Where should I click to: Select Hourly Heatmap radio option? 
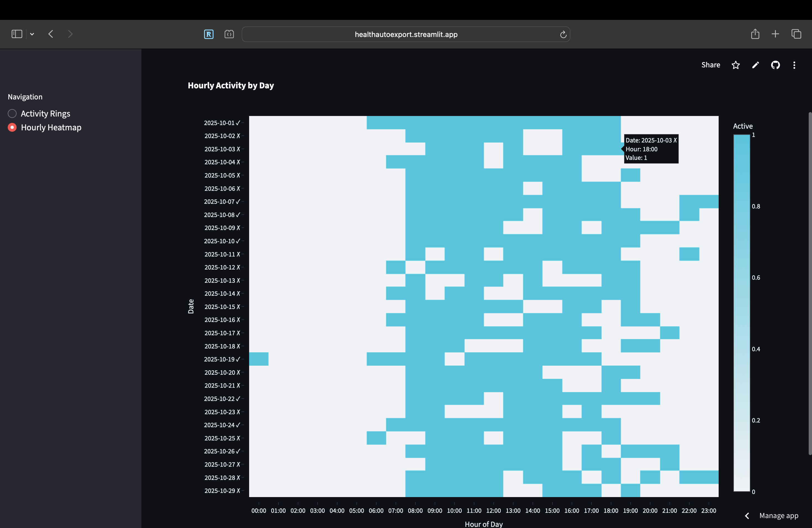pyautogui.click(x=12, y=128)
